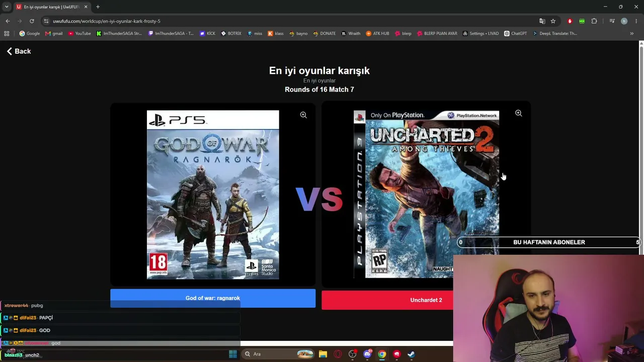Vote for Unchardet 2 red button
Screen dimensions: 644x362
387,300
